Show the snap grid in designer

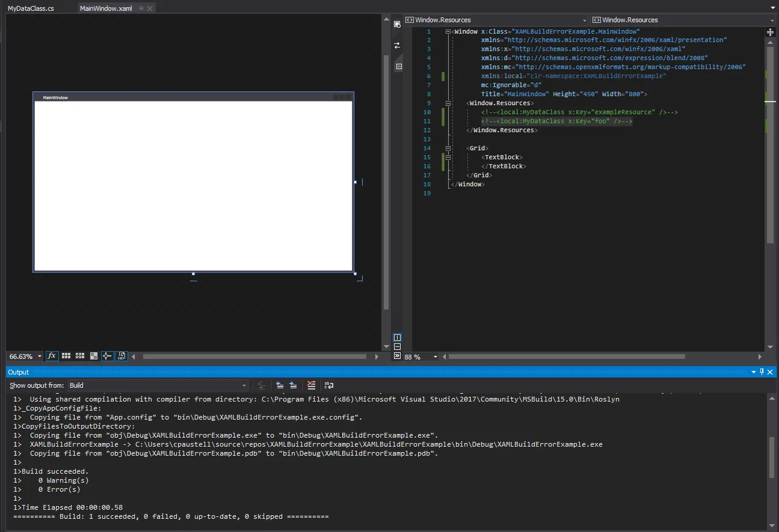(x=66, y=356)
